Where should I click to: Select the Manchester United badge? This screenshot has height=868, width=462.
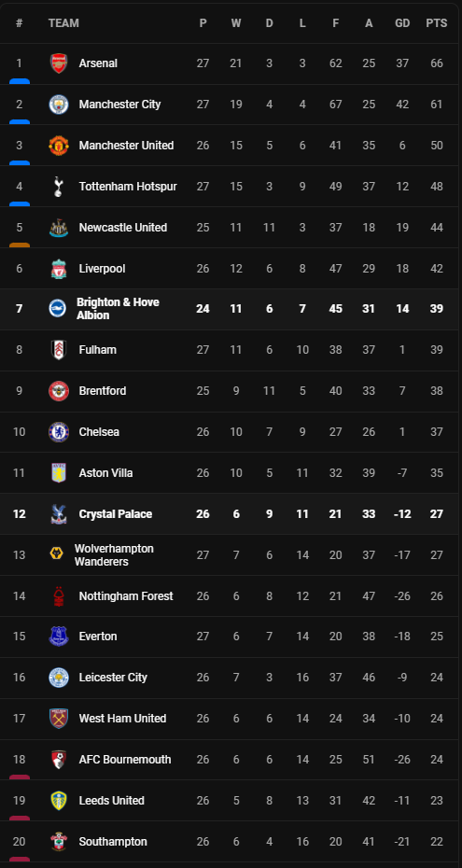pyautogui.click(x=59, y=146)
